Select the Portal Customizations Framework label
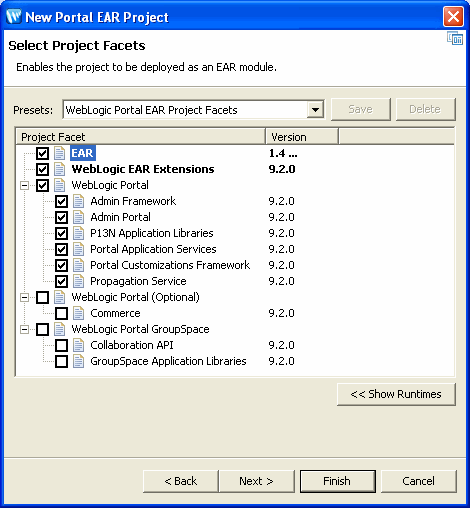This screenshot has height=508, width=470. [170, 265]
